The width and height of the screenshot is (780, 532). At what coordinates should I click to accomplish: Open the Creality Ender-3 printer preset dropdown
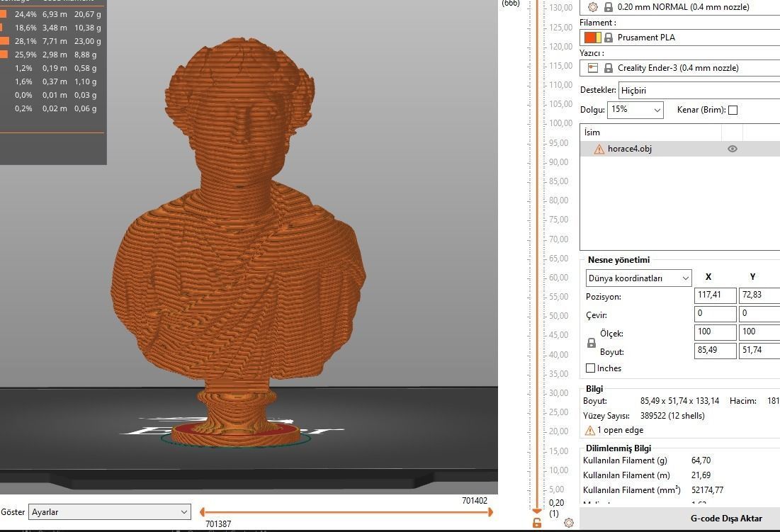(x=679, y=68)
